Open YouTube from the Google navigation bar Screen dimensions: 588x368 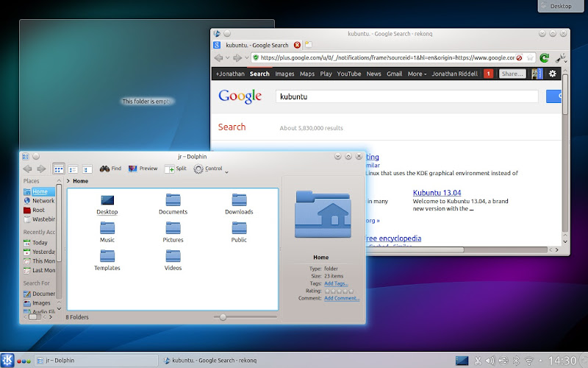coord(349,74)
